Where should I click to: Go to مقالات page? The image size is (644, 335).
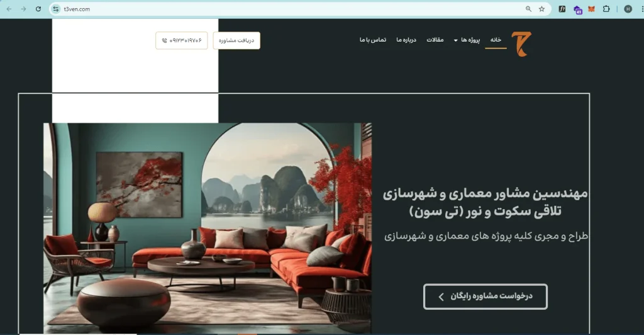[x=435, y=40]
